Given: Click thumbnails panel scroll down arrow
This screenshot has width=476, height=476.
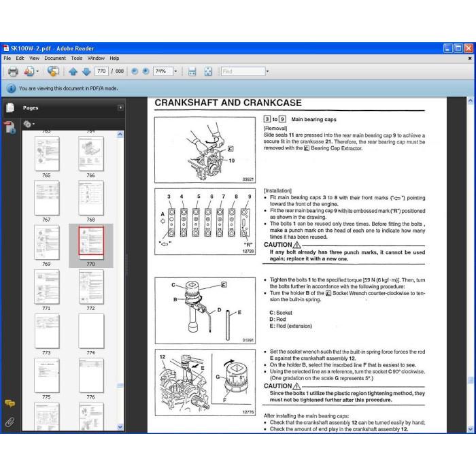Looking at the screenshot, I should pyautogui.click(x=120, y=427).
